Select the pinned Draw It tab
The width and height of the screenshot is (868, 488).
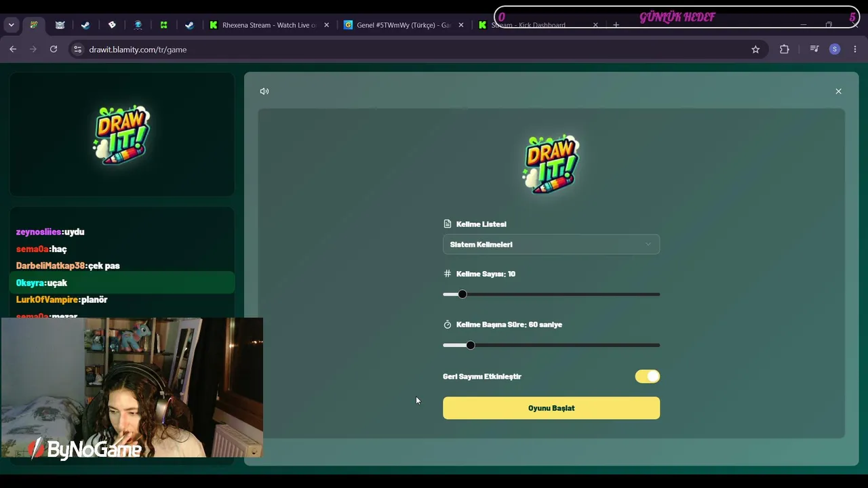coord(34,25)
